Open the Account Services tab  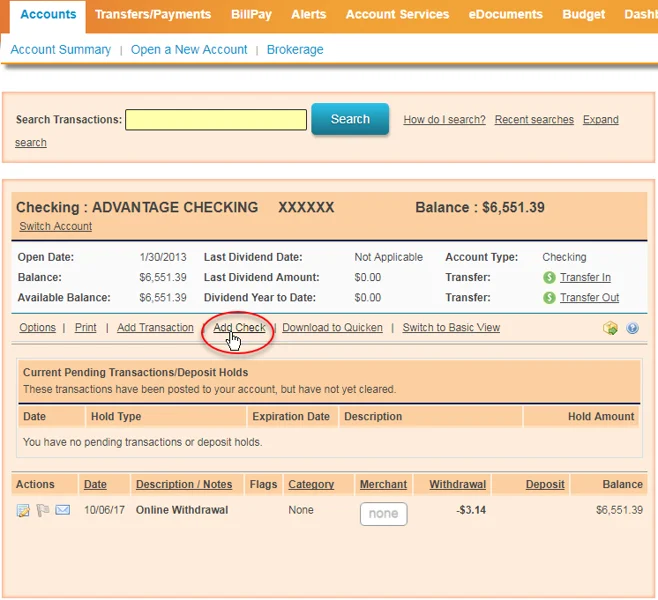click(x=397, y=15)
